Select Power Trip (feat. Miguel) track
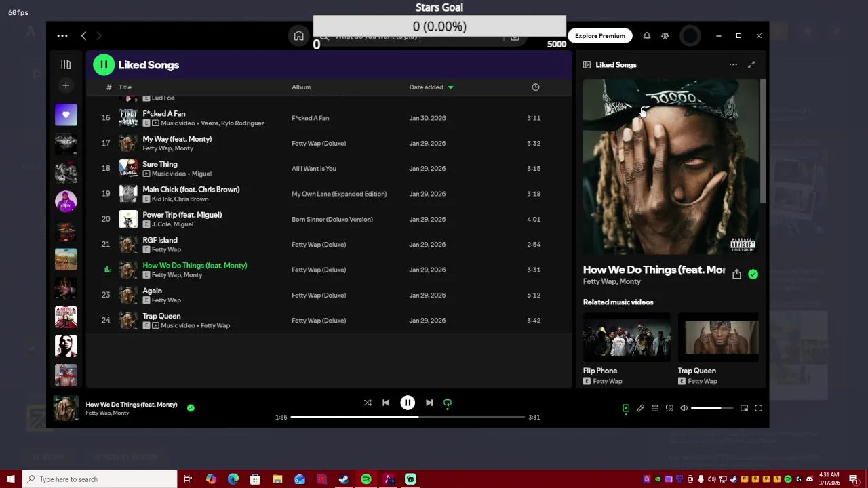 pos(329,219)
